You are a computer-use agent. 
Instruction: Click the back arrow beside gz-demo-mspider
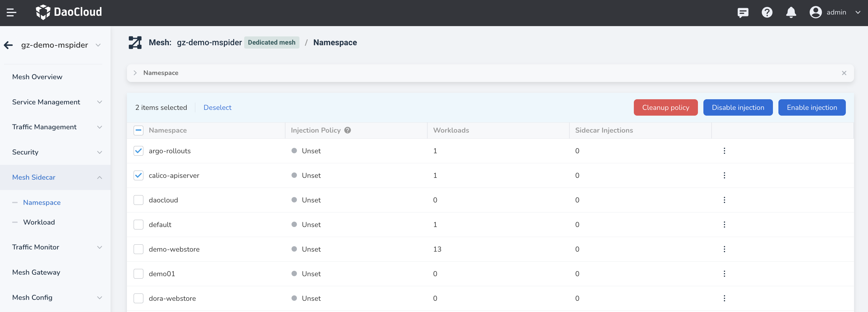point(8,45)
